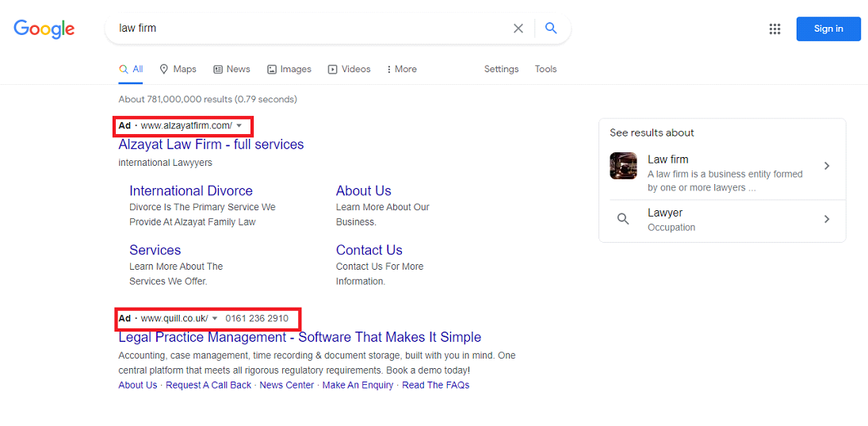Open the More tabs menu
Screen dimensions: 868x426
pyautogui.click(x=402, y=69)
